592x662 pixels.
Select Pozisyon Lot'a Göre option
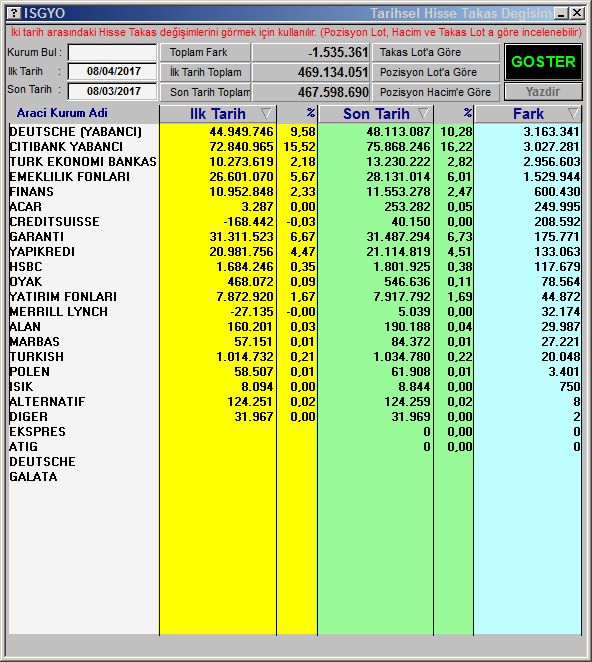(x=435, y=72)
